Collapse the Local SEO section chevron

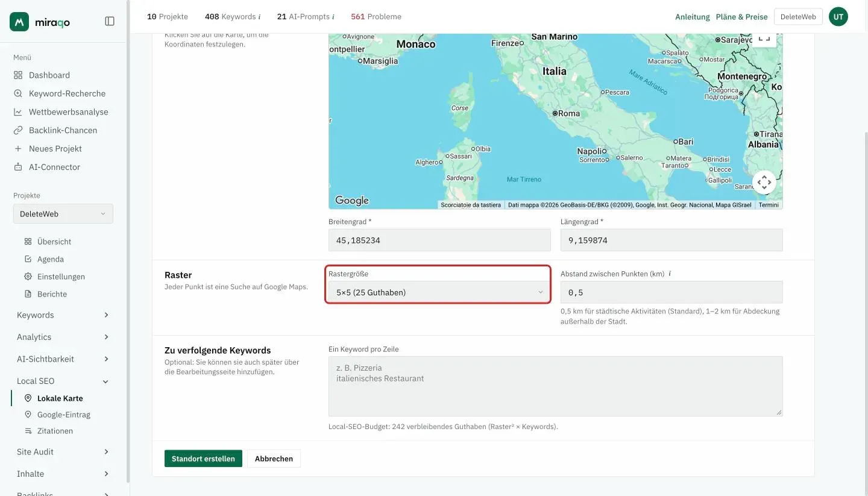106,381
